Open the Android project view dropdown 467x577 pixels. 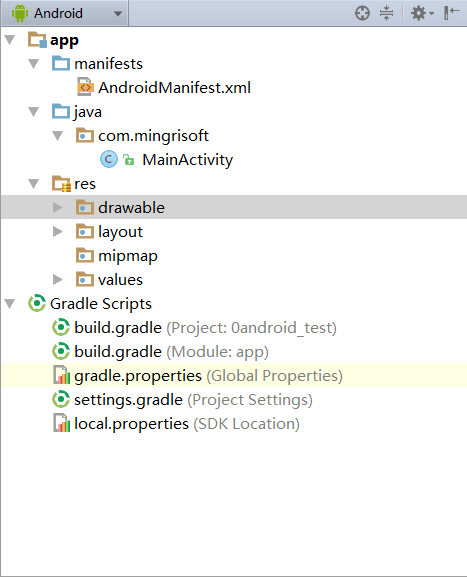65,13
